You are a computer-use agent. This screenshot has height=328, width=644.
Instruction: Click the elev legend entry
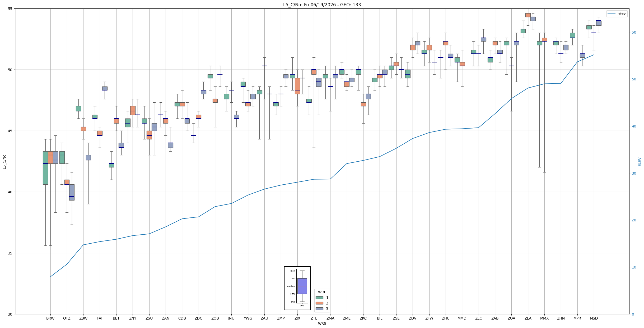617,13
